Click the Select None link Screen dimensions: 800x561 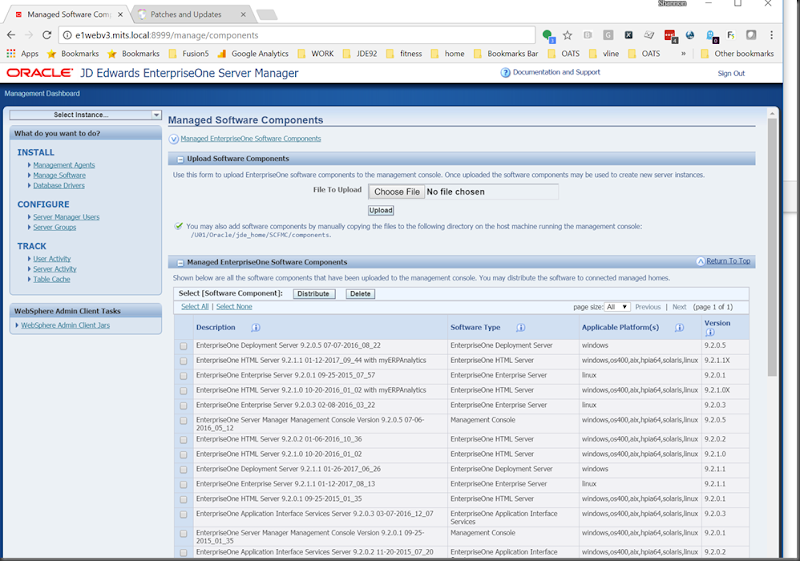tap(234, 307)
